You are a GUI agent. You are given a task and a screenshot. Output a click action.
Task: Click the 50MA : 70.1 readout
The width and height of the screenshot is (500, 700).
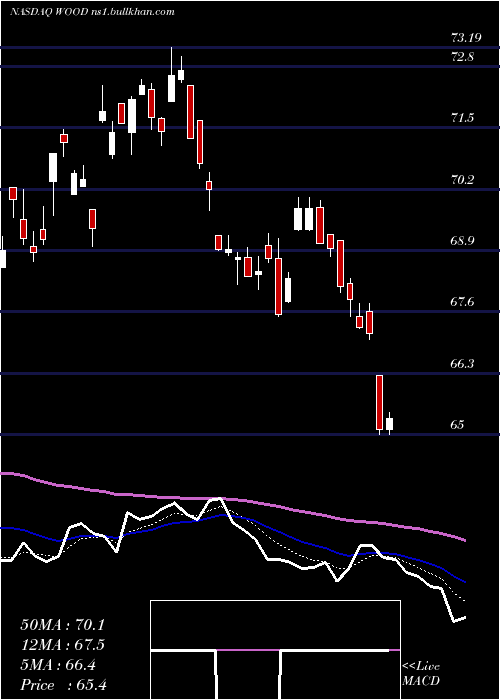(62, 625)
